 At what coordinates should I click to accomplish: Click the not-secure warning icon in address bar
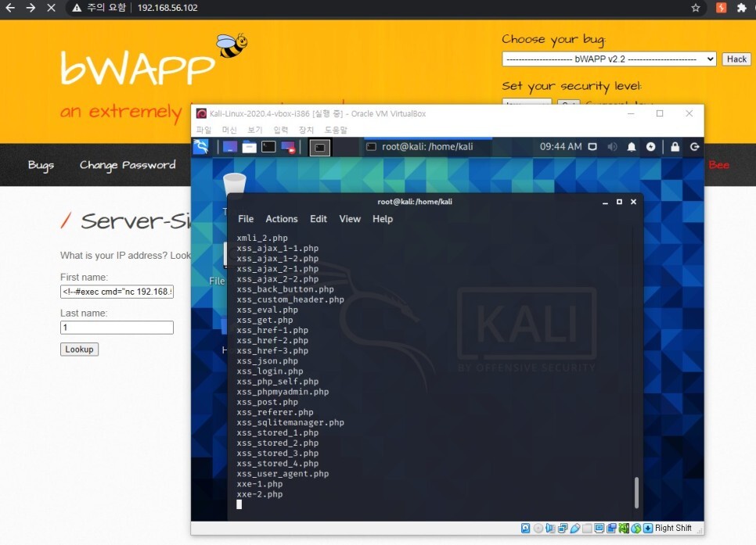(77, 8)
